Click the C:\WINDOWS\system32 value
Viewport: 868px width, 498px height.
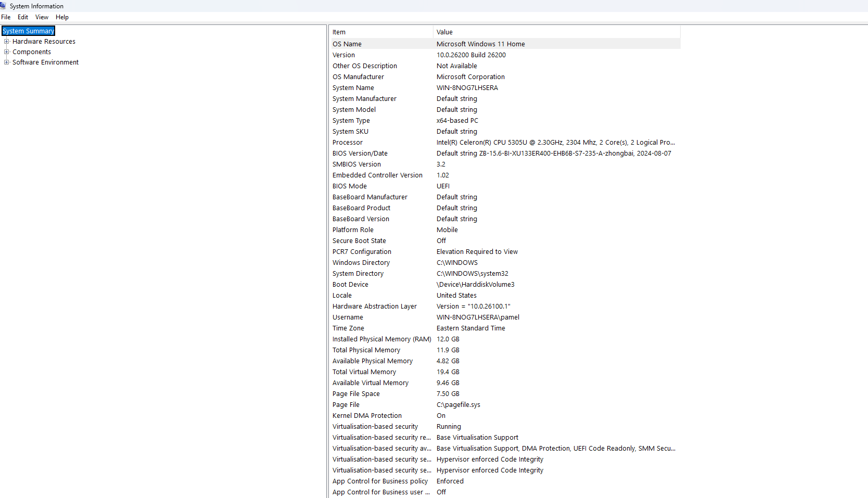coord(473,274)
